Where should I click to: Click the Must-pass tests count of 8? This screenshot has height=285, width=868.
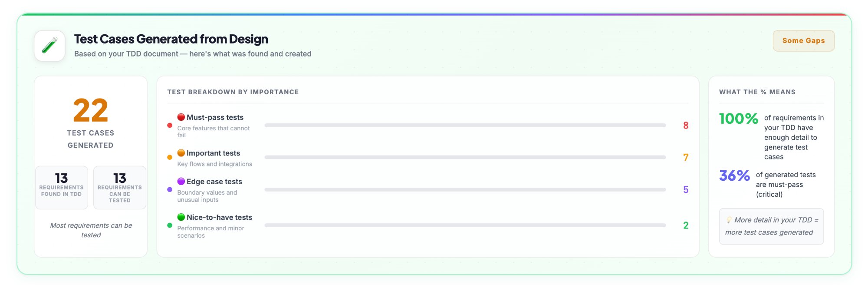click(686, 126)
